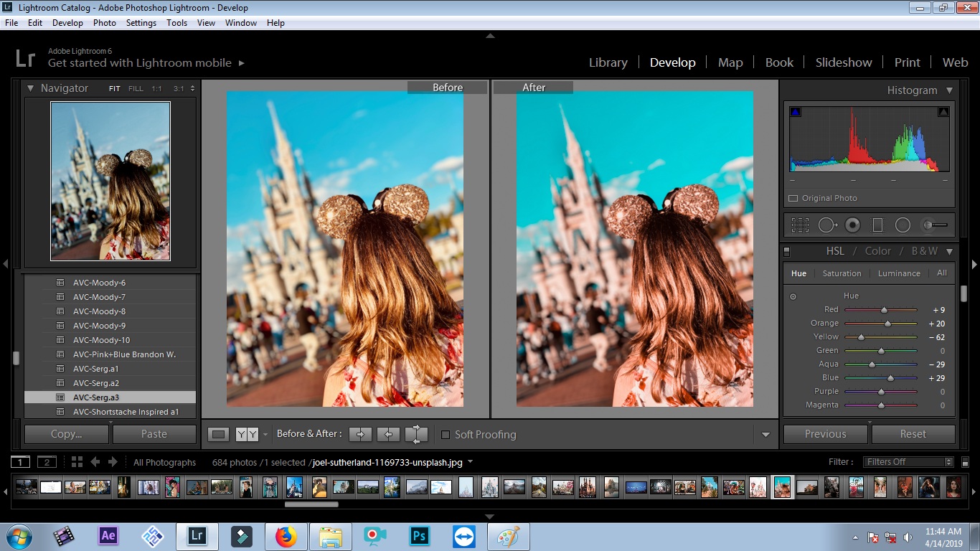Go back using filmstrip back arrow

95,462
